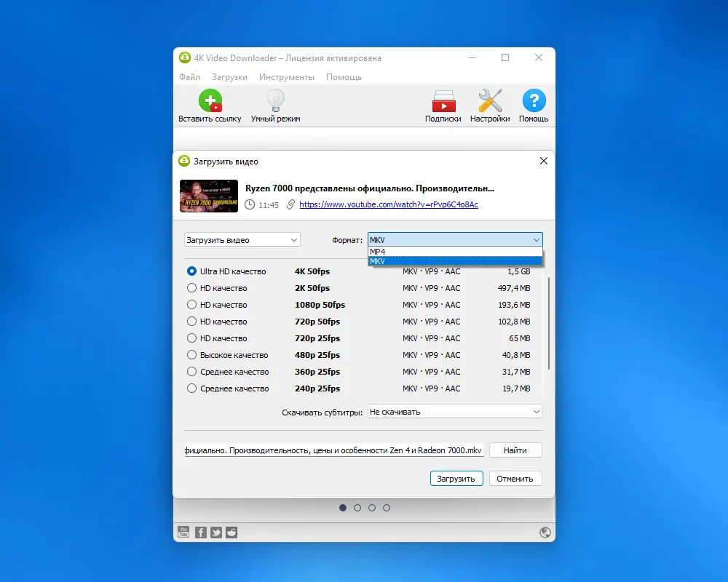
Task: Open the Загрузить видео dropdown
Action: [242, 239]
